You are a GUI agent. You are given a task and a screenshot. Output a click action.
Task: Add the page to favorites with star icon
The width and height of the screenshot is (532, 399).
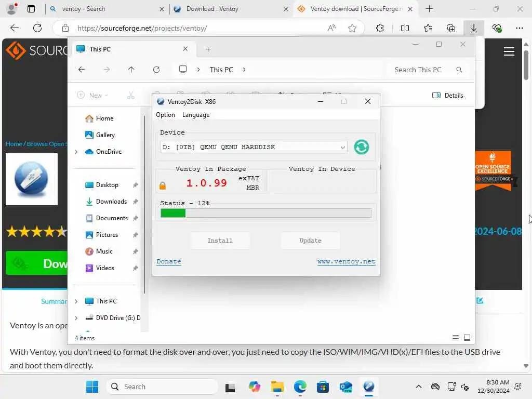click(352, 28)
